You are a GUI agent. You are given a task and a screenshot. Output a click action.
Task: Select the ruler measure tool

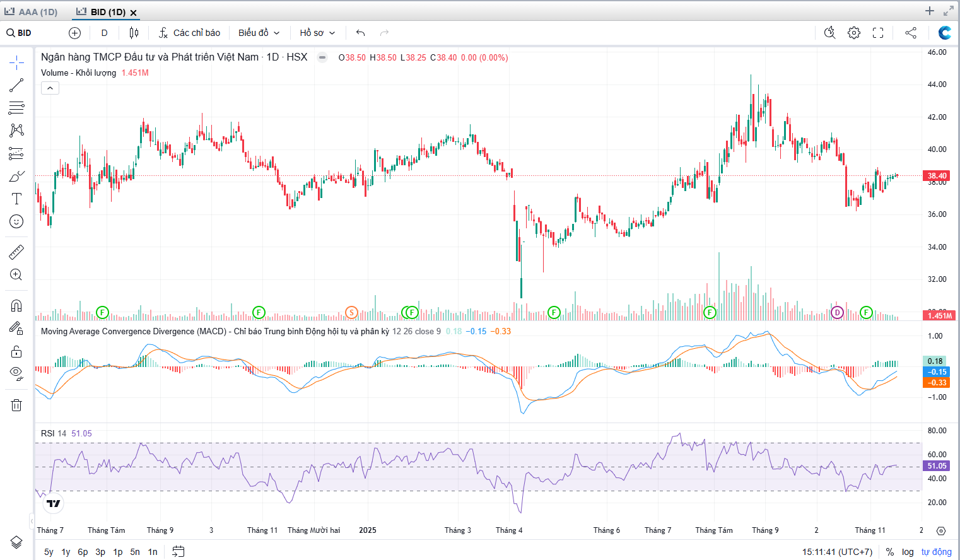point(16,252)
